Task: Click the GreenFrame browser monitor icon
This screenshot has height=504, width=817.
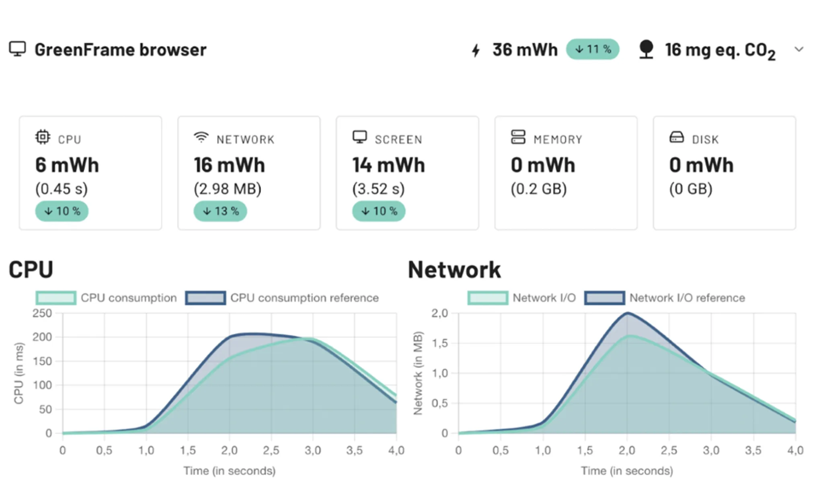Action: click(17, 49)
